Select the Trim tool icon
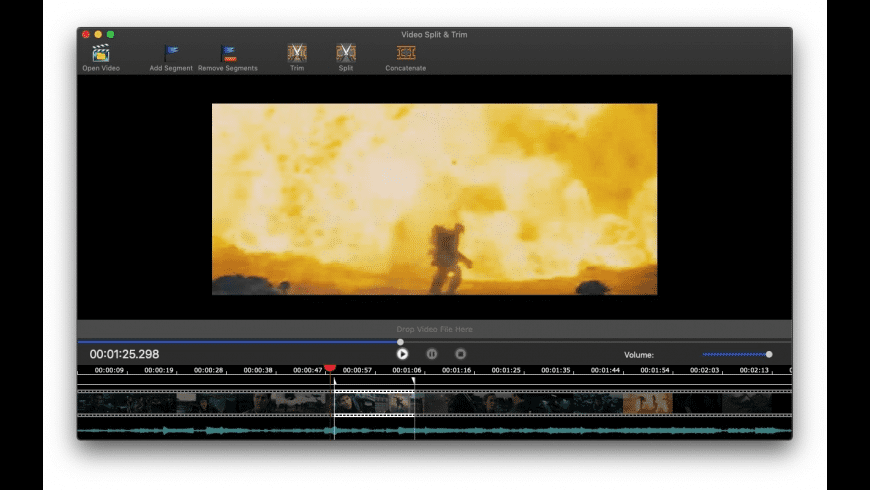The image size is (870, 490). coord(297,54)
